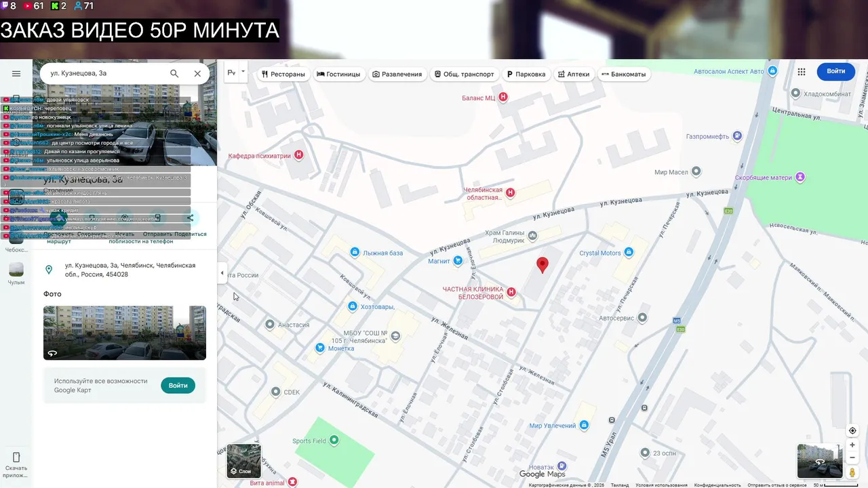
Task: Select the Аптеки filter chip
Action: click(574, 74)
